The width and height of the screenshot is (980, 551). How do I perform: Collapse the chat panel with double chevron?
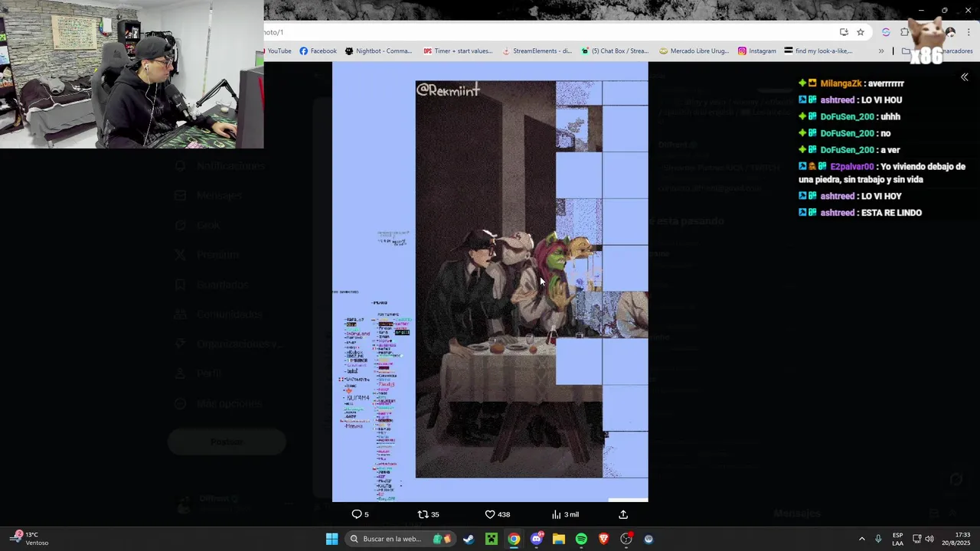(x=964, y=77)
